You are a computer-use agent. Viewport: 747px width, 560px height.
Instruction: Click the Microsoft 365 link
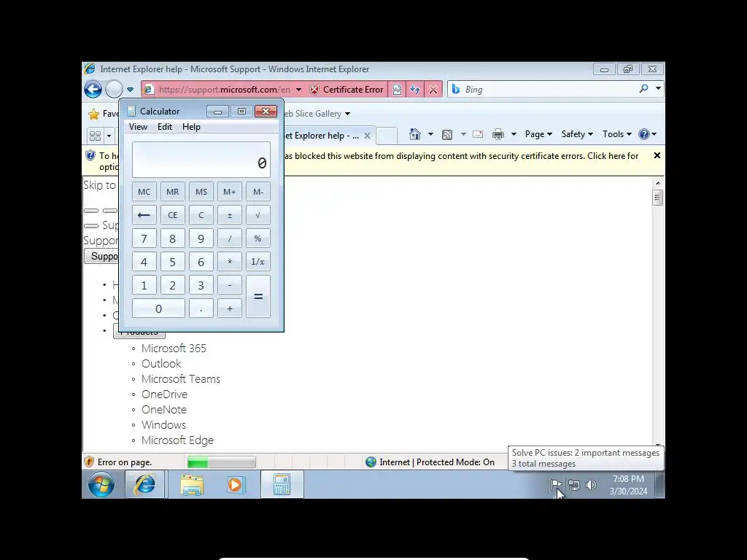click(x=174, y=349)
